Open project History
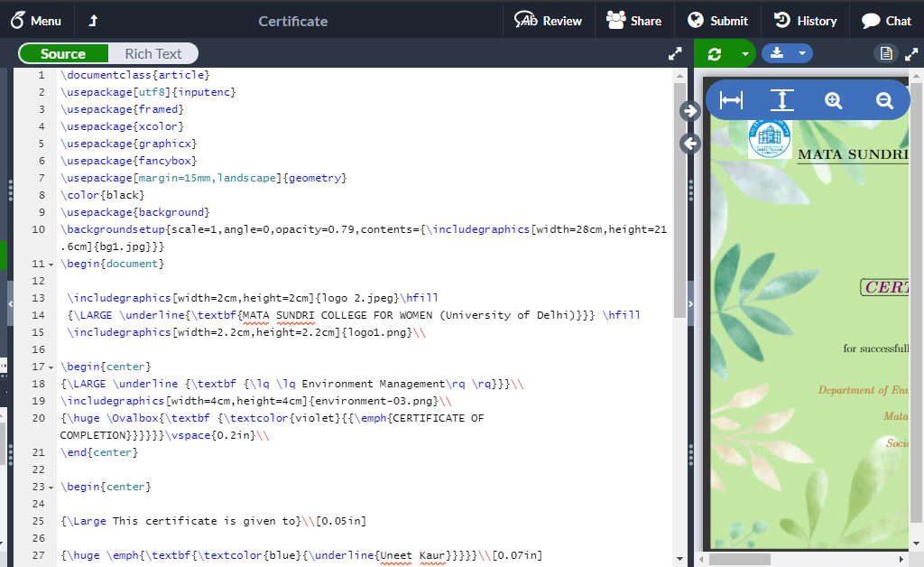 [805, 21]
